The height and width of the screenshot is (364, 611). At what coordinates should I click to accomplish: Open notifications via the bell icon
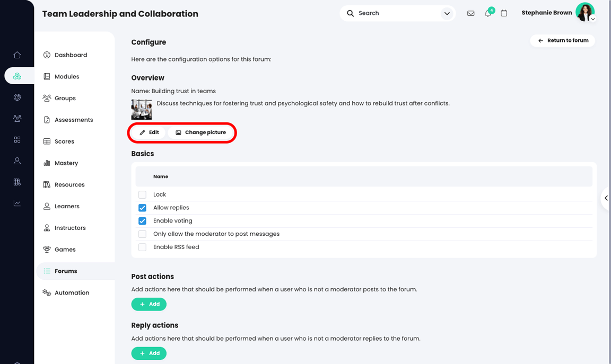(487, 13)
